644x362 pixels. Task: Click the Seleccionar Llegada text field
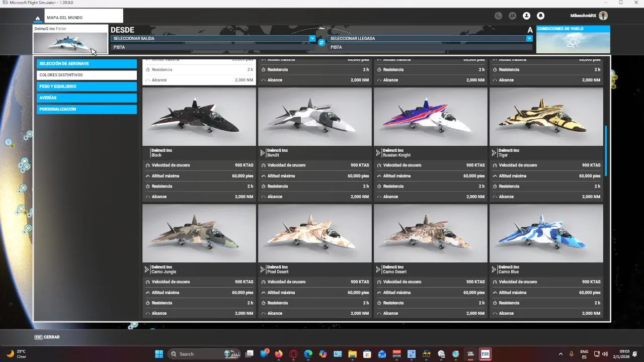click(x=427, y=38)
